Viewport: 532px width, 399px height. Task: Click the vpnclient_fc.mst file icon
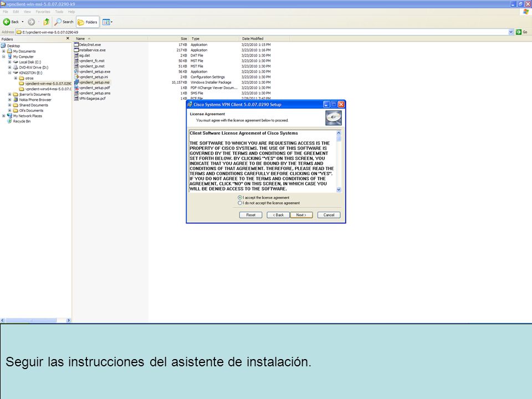tap(76, 61)
